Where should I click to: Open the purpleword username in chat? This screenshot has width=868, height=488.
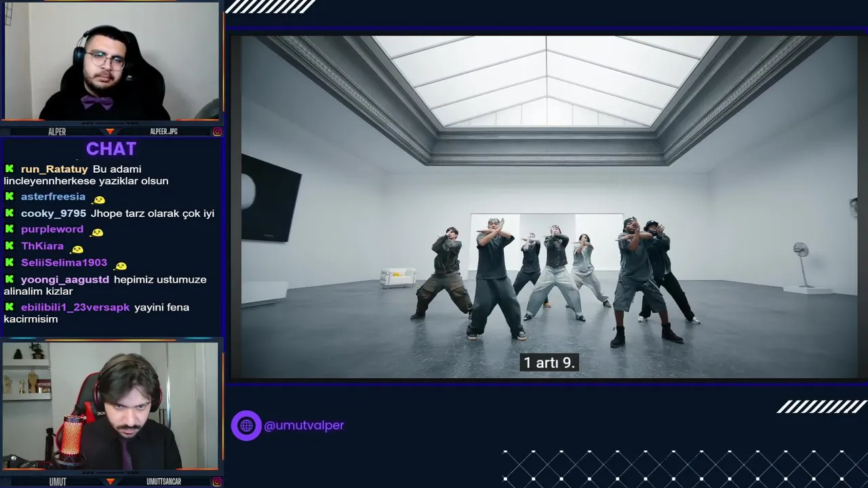click(x=52, y=229)
